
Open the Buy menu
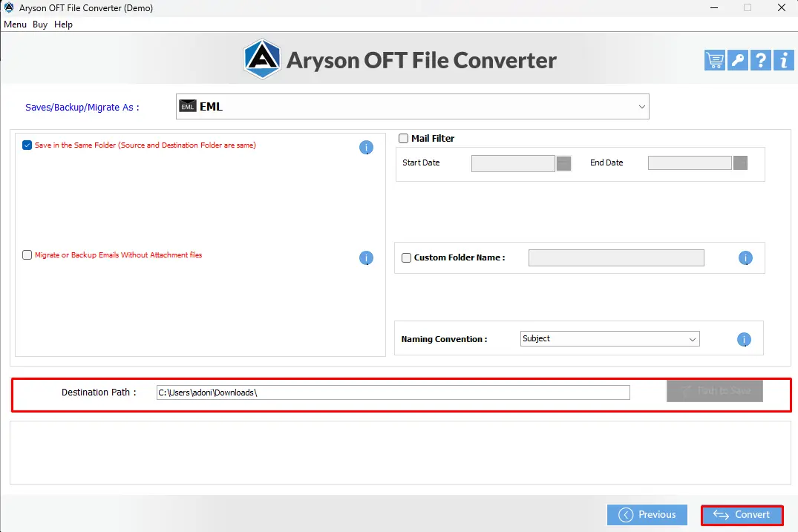(39, 24)
